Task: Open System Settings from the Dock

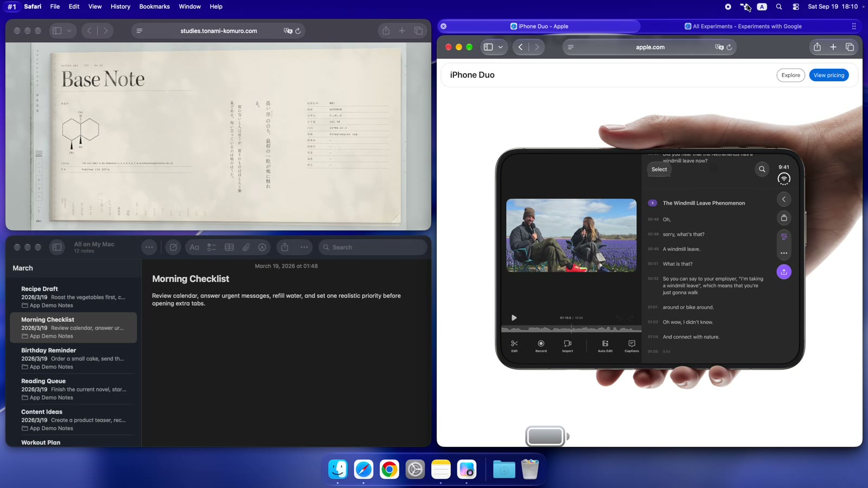Action: click(x=415, y=469)
